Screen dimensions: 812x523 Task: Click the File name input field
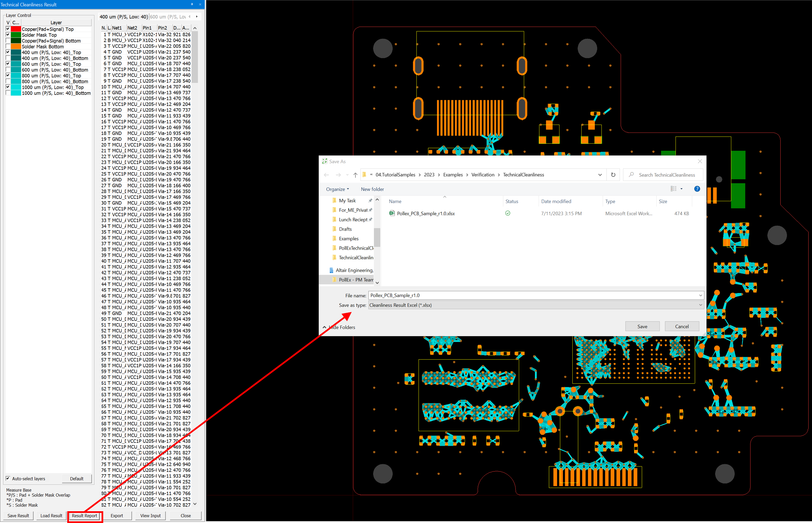click(533, 295)
